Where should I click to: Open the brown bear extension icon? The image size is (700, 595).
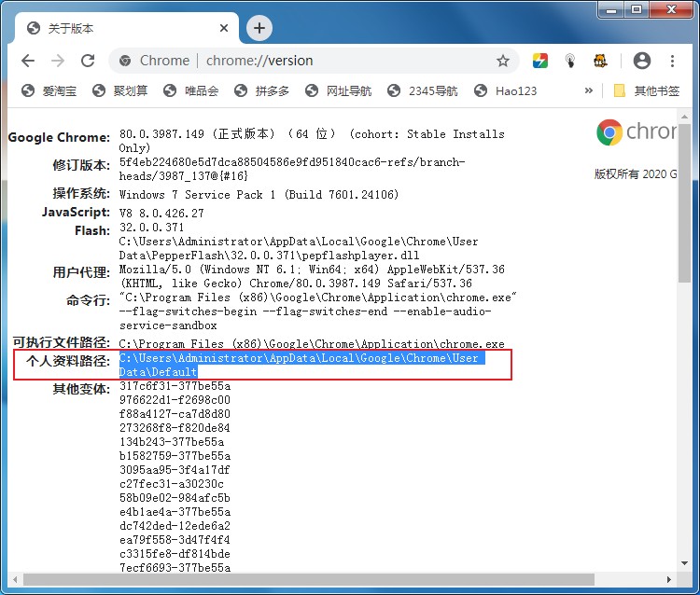click(x=600, y=61)
